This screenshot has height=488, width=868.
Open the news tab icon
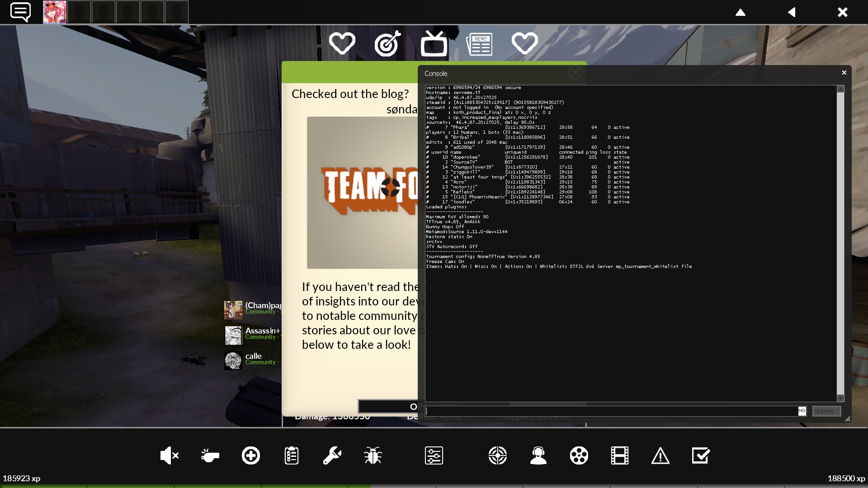(480, 44)
